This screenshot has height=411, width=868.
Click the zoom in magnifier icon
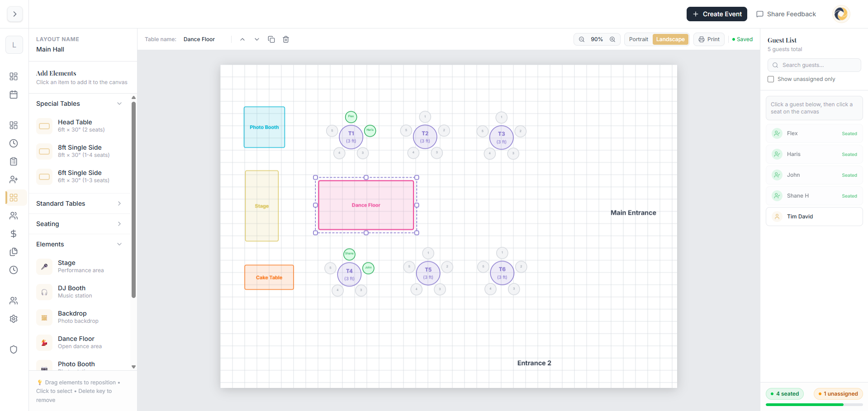tap(613, 39)
